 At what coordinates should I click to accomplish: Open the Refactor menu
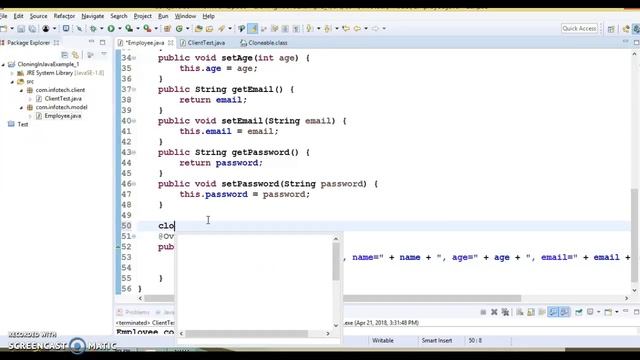coord(64,16)
